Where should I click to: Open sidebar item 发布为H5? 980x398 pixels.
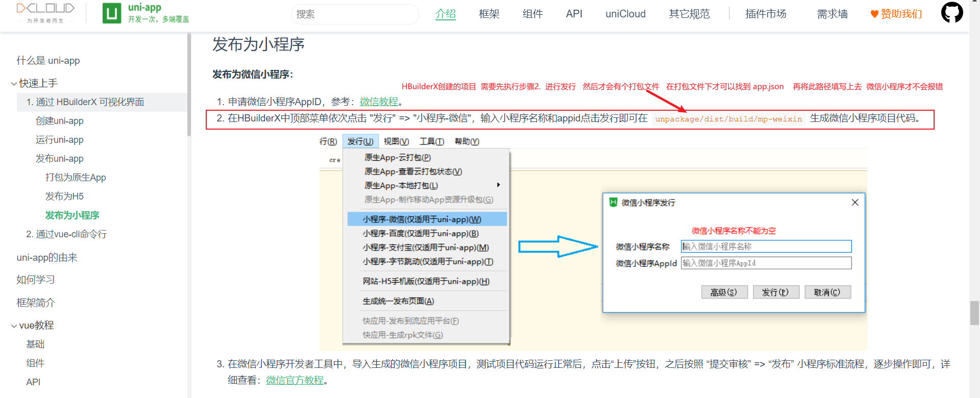(x=64, y=196)
